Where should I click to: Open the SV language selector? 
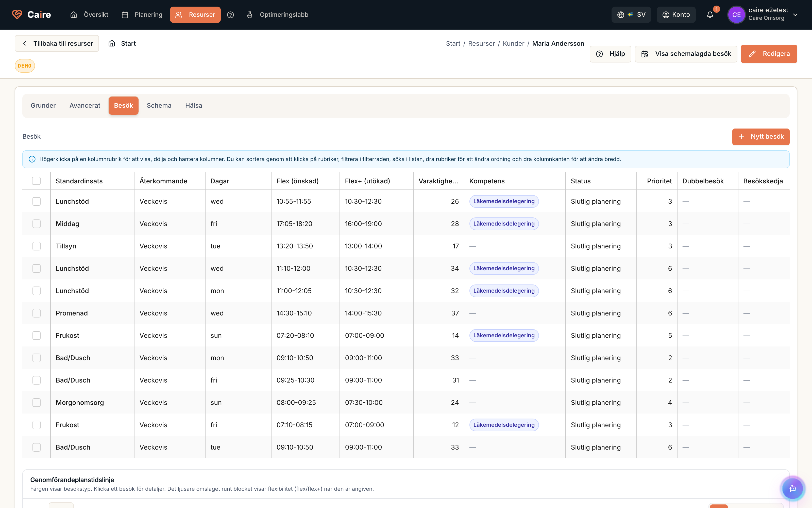coord(631,15)
